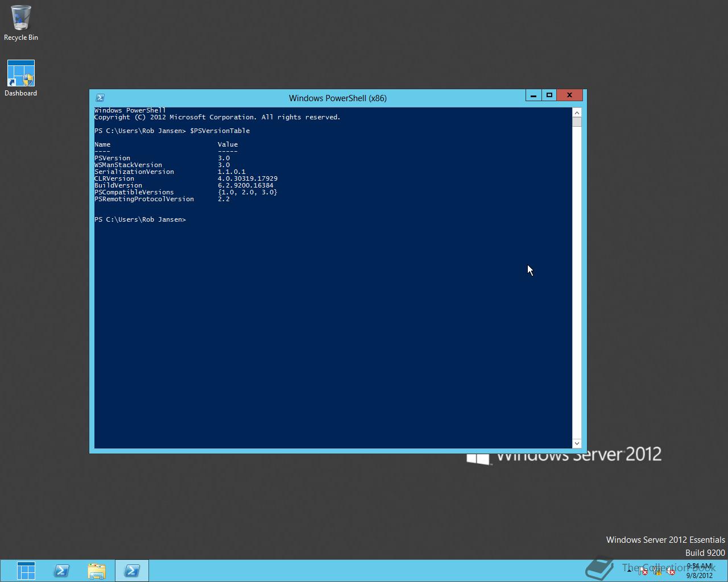Click the value 6.2.9200.16384
This screenshot has height=582, width=728.
tap(245, 185)
